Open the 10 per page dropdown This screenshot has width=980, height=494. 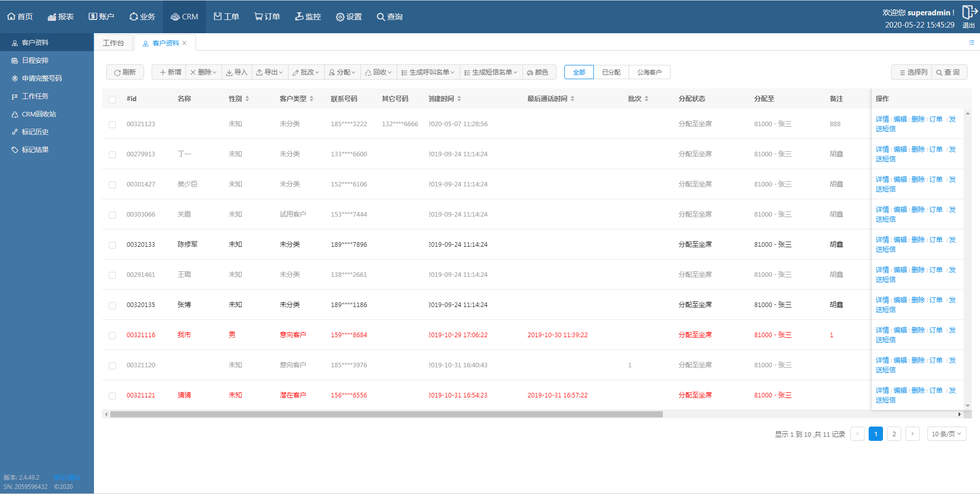tap(946, 434)
